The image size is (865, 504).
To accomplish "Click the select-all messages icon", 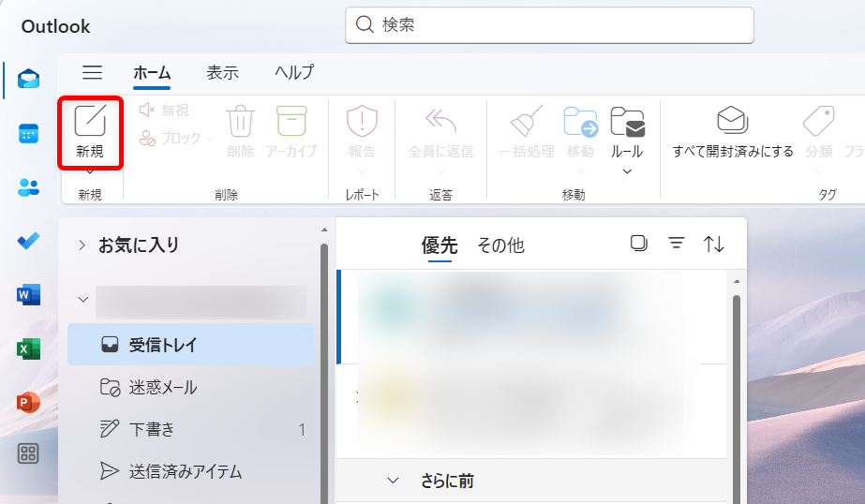I will click(639, 244).
